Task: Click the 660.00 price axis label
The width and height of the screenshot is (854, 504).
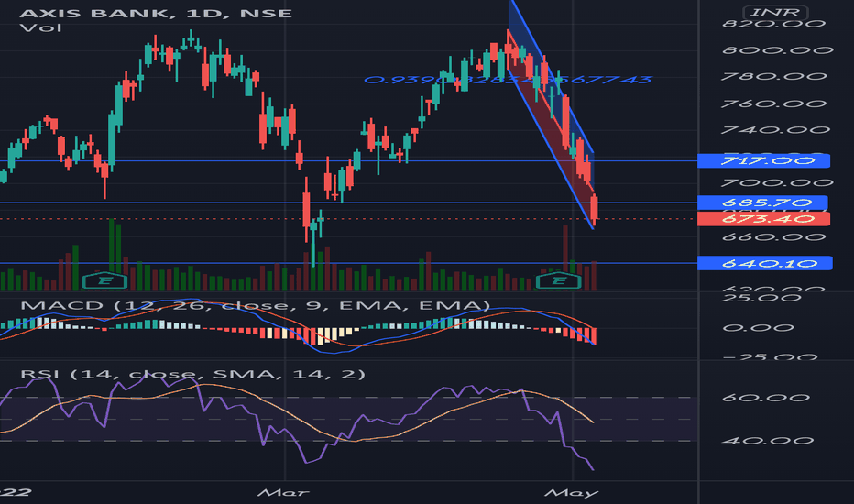Action: tap(773, 237)
